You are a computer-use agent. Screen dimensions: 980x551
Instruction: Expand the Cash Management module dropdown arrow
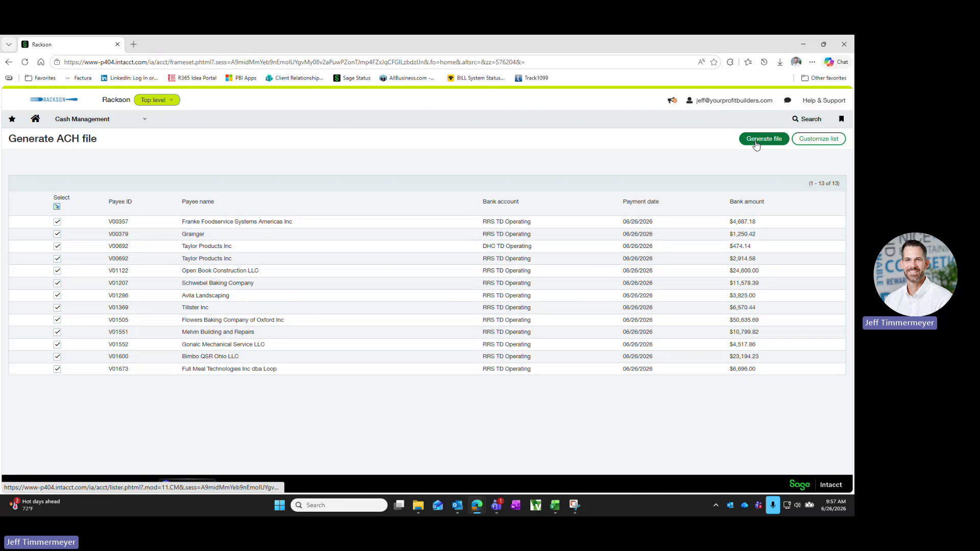click(144, 119)
